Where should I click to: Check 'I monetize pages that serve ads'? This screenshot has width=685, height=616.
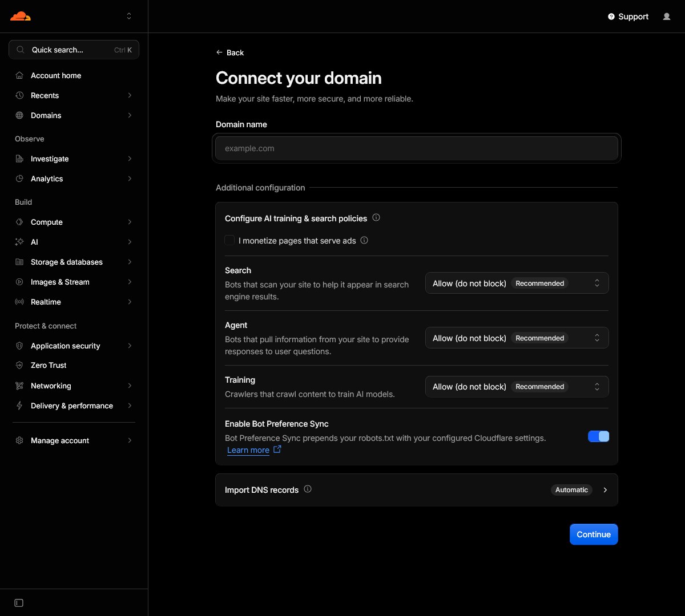[x=229, y=240]
